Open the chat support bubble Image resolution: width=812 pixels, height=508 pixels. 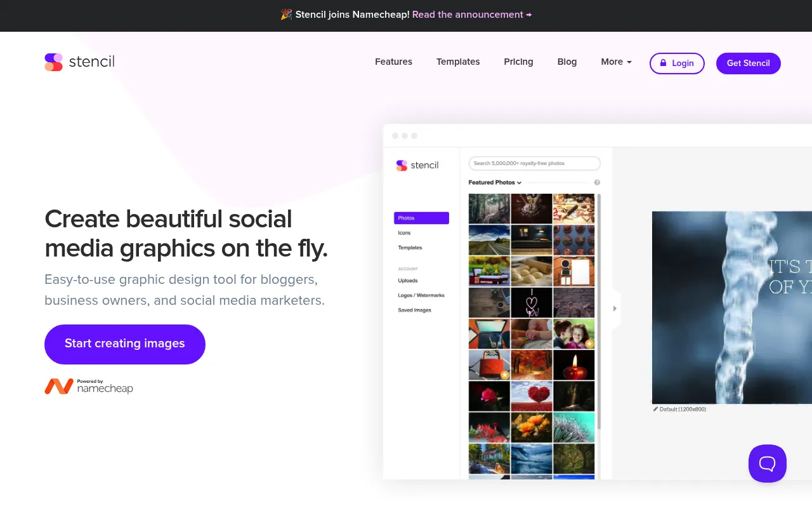coord(768,464)
